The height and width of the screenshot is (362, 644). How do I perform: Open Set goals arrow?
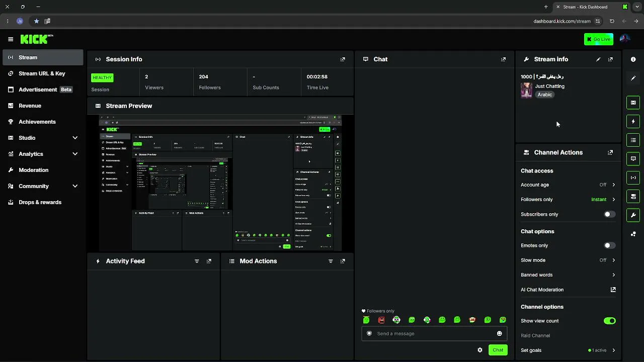pos(613,350)
